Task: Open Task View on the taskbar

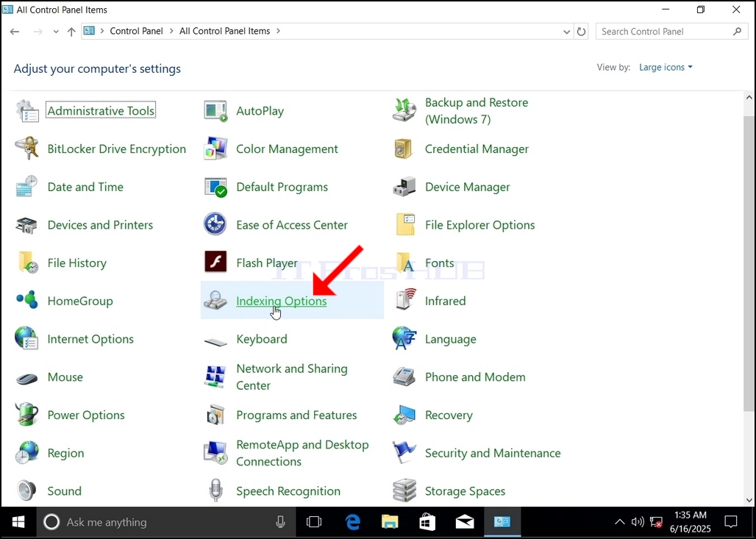Action: click(314, 522)
